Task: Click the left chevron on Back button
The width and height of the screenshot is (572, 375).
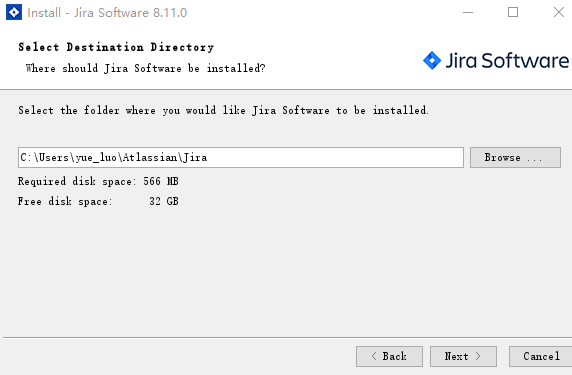Action: point(374,356)
